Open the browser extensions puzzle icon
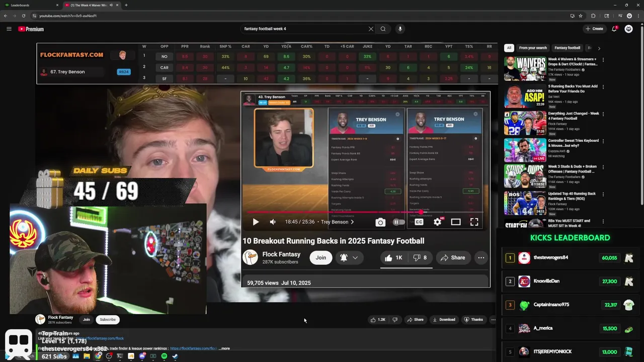 pyautogui.click(x=593, y=16)
